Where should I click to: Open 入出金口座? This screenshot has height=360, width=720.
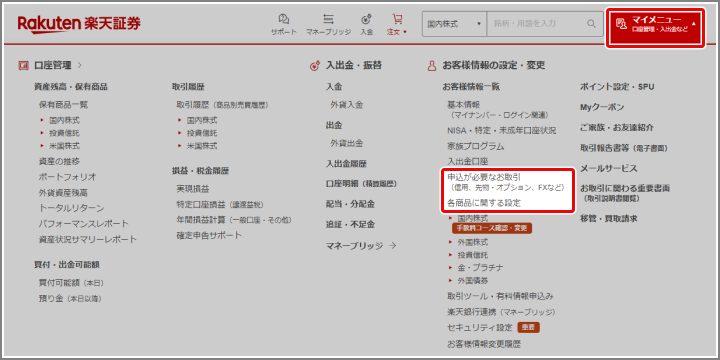pyautogui.click(x=467, y=162)
